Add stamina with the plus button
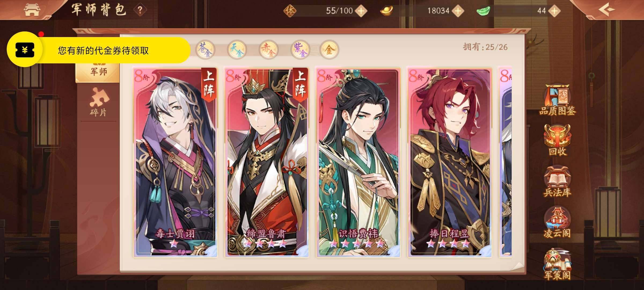The width and height of the screenshot is (644, 290). click(x=361, y=11)
